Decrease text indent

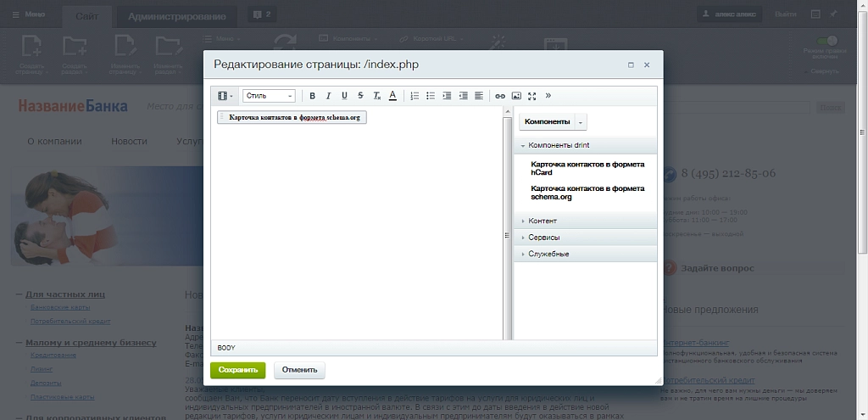(x=464, y=96)
